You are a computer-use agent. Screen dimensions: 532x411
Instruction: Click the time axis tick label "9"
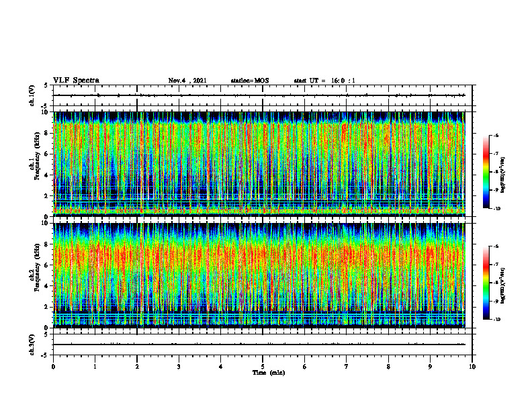pyautogui.click(x=430, y=367)
